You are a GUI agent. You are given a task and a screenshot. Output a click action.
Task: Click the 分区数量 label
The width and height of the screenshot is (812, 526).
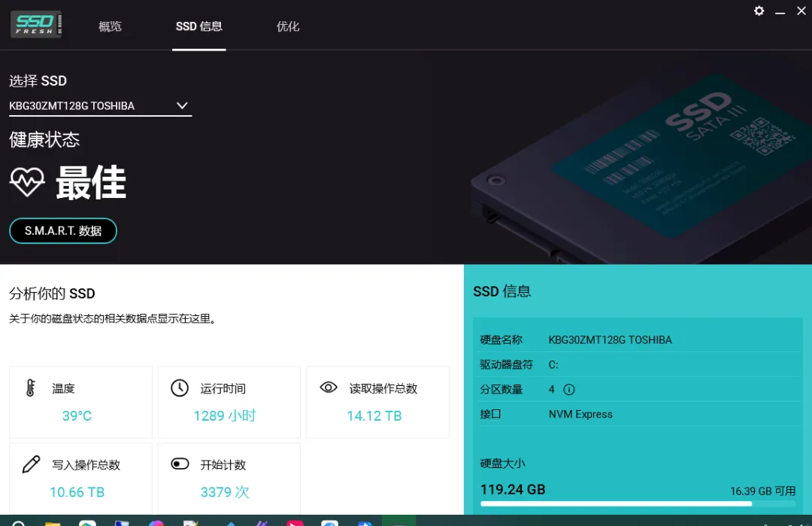click(x=501, y=389)
